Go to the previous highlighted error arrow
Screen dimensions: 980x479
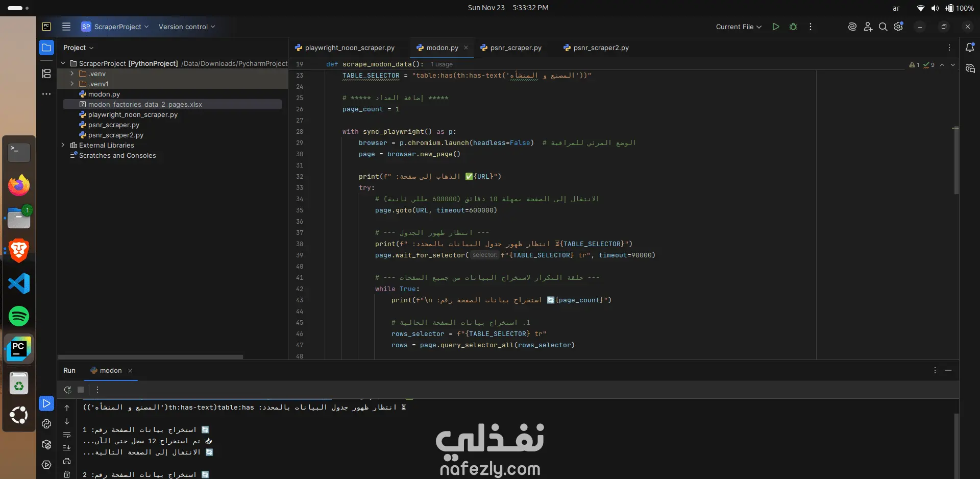pyautogui.click(x=942, y=65)
